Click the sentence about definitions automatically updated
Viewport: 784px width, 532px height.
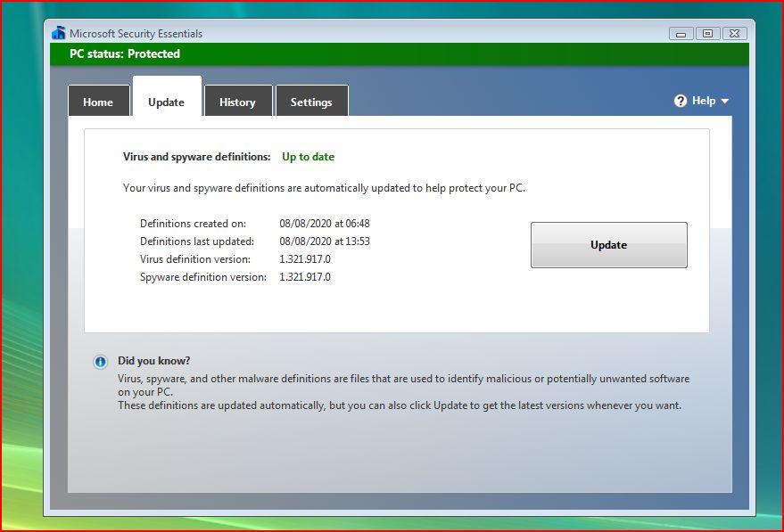pyautogui.click(x=324, y=188)
